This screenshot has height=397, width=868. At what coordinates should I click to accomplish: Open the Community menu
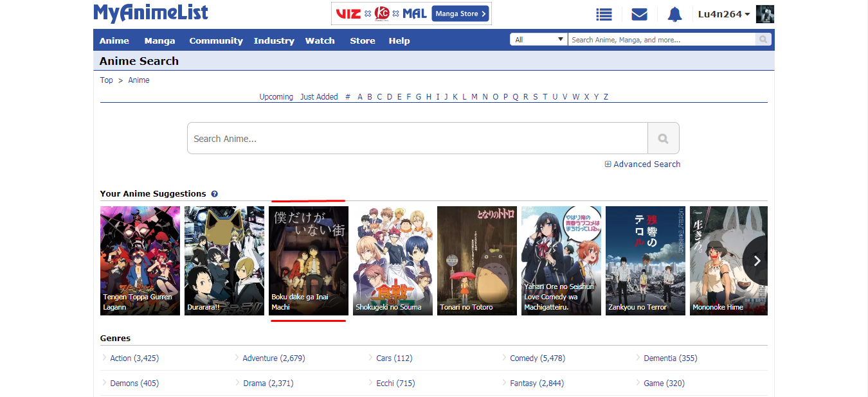[216, 40]
